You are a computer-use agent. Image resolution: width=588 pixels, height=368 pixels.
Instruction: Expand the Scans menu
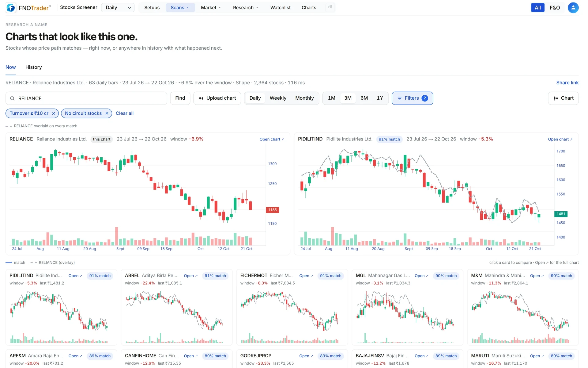click(180, 8)
